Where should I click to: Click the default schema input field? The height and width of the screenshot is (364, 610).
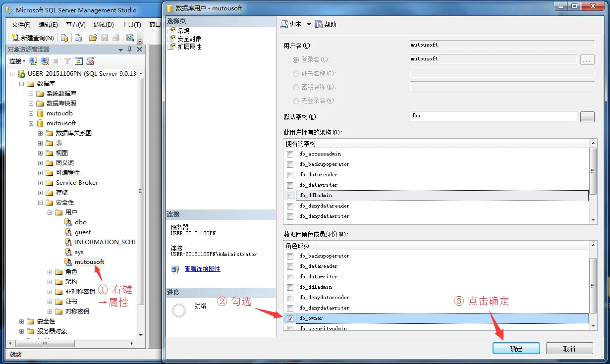493,116
